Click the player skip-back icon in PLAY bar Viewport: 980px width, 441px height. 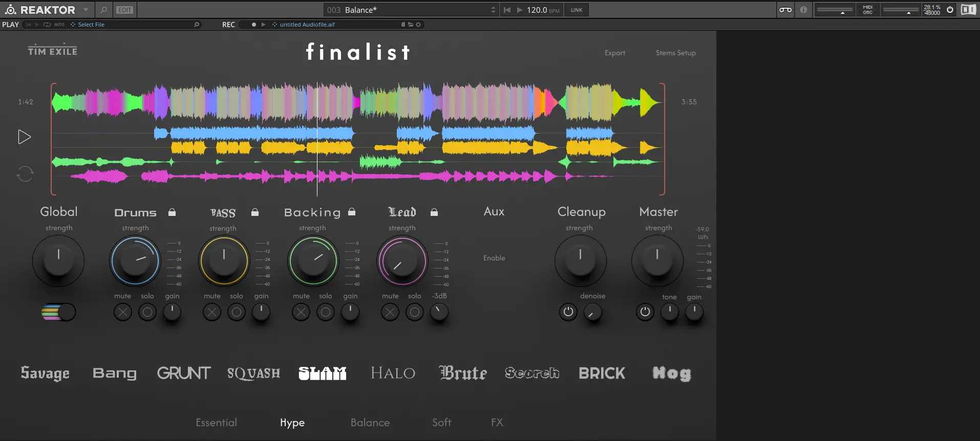pyautogui.click(x=29, y=25)
